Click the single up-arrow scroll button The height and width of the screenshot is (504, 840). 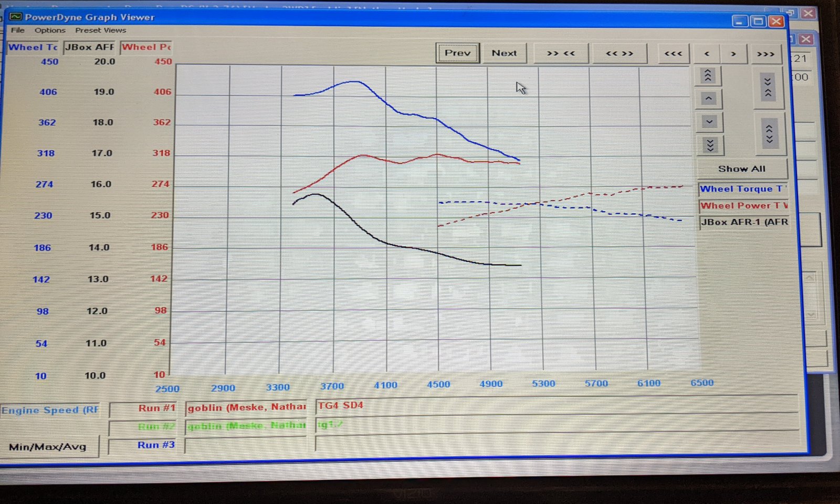(708, 98)
